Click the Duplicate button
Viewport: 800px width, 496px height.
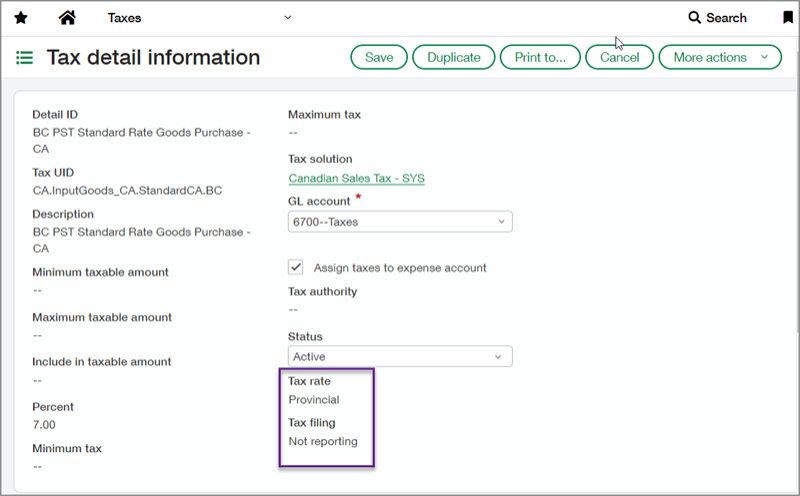pos(453,57)
